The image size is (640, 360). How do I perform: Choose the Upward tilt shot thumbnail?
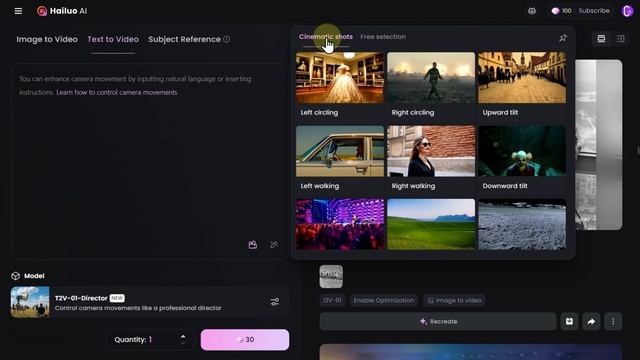pos(522,78)
